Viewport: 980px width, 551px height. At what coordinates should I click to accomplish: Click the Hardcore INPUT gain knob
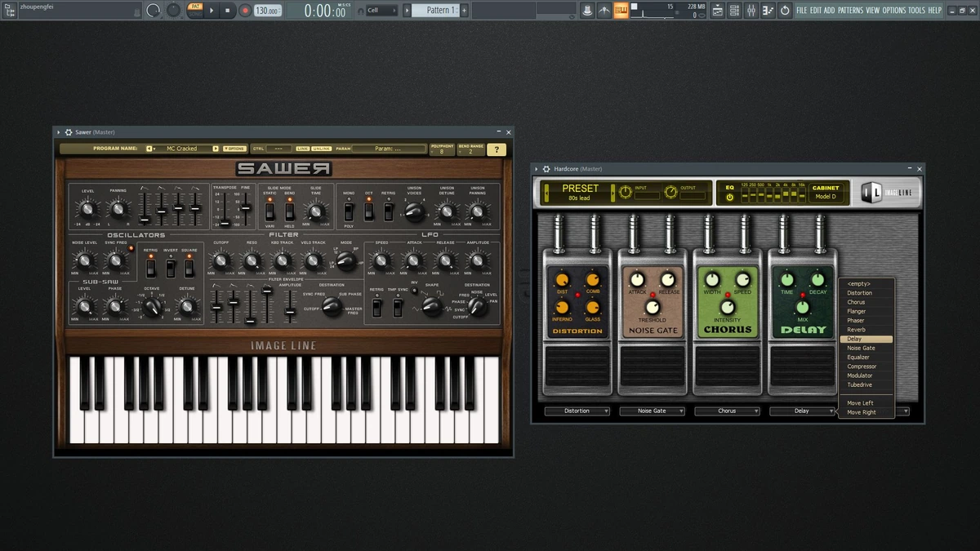(x=626, y=192)
